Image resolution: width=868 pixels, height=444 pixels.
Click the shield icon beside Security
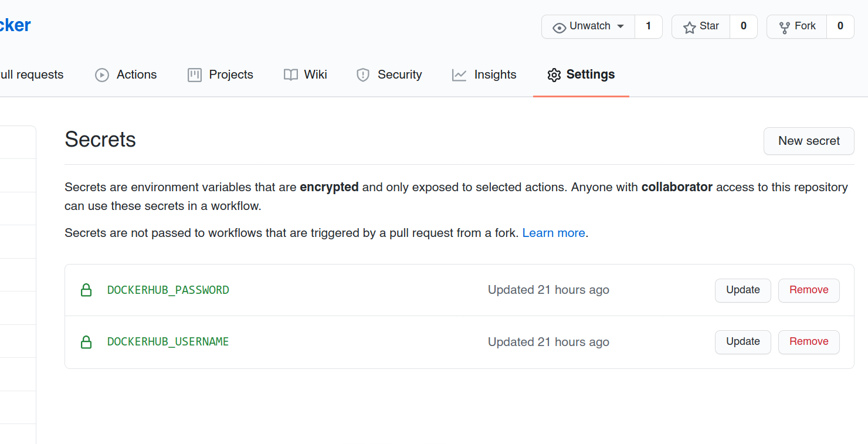[x=363, y=75]
